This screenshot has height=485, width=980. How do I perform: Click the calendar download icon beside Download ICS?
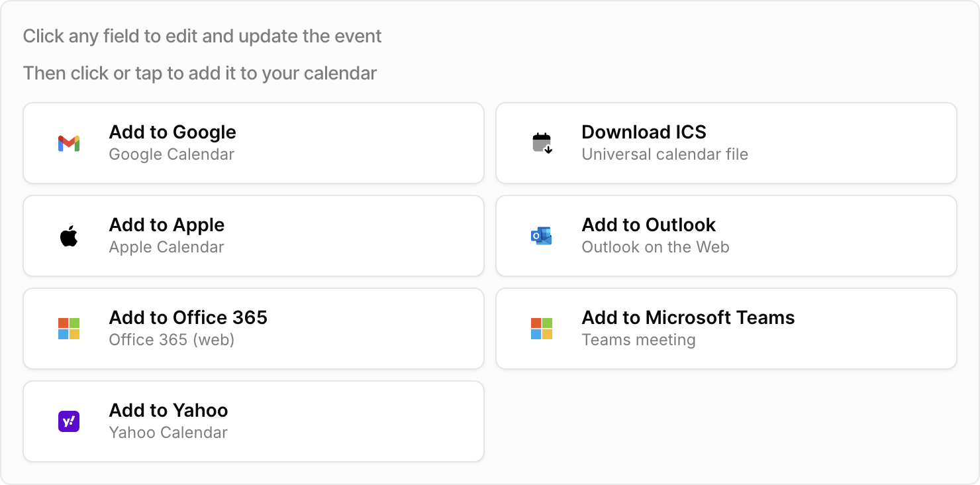tap(541, 142)
